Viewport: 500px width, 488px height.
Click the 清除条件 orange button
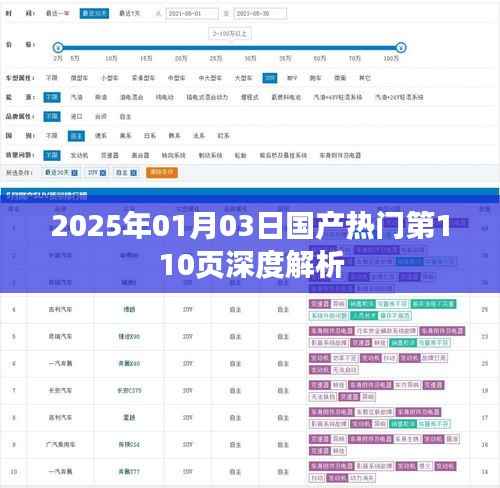click(x=162, y=172)
